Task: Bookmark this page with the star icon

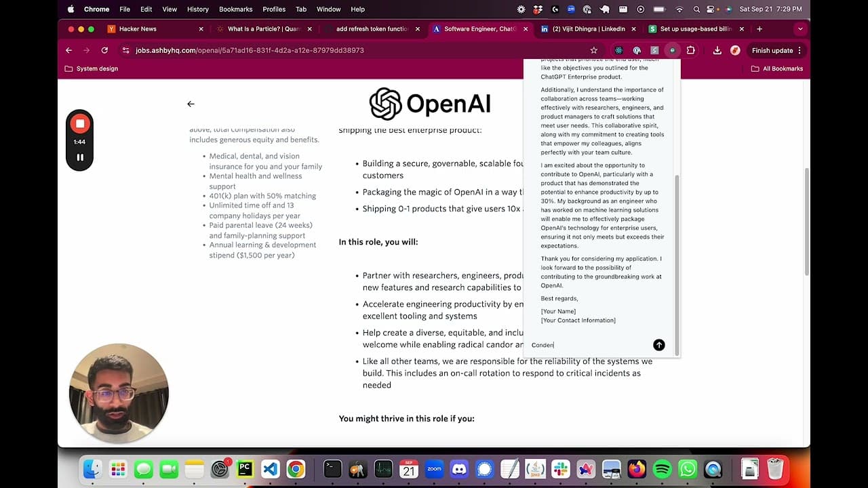Action: pos(594,50)
